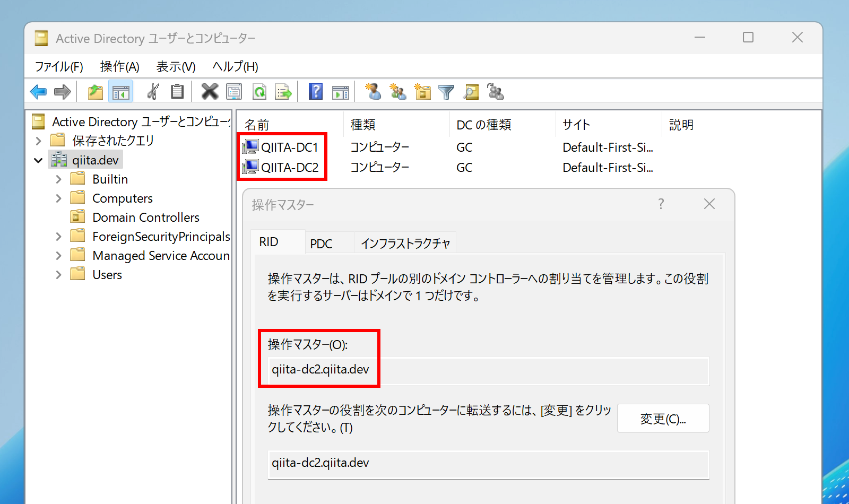Create a new user in current container

click(x=373, y=92)
